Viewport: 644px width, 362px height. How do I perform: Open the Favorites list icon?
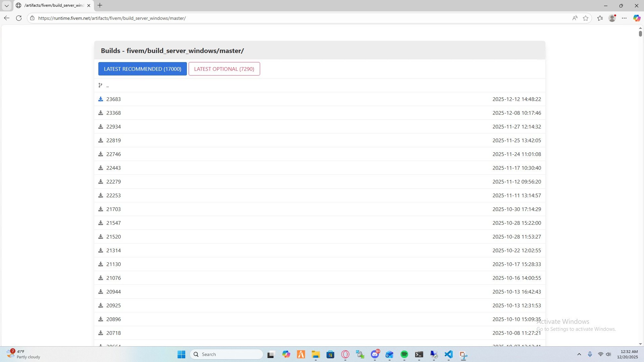600,18
